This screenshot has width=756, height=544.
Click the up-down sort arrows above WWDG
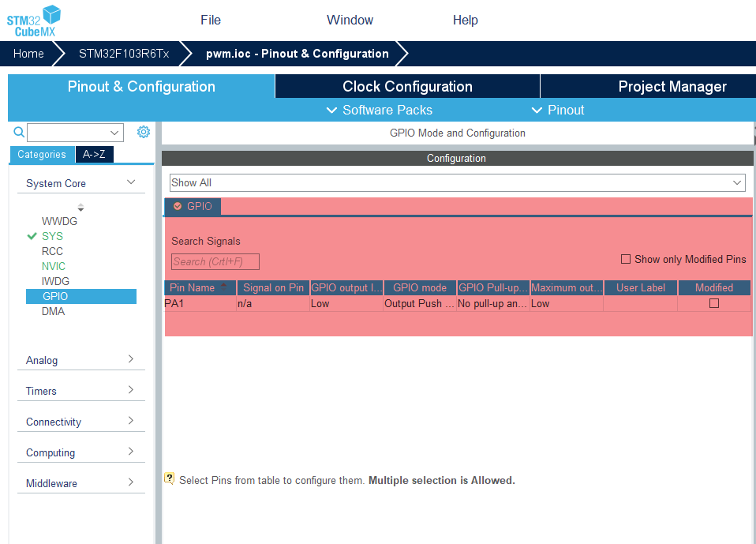[x=80, y=208]
